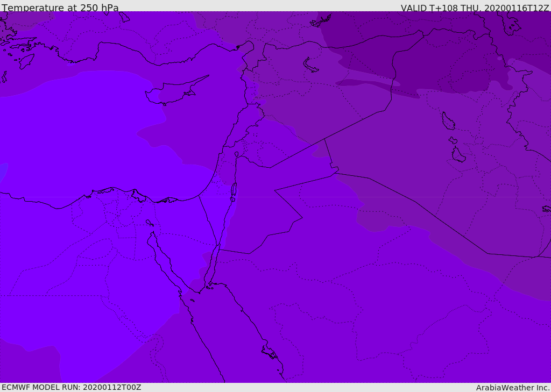Image resolution: width=551 pixels, height=392 pixels.
Task: Click the small blue patch at the left edge
Action: point(3,173)
